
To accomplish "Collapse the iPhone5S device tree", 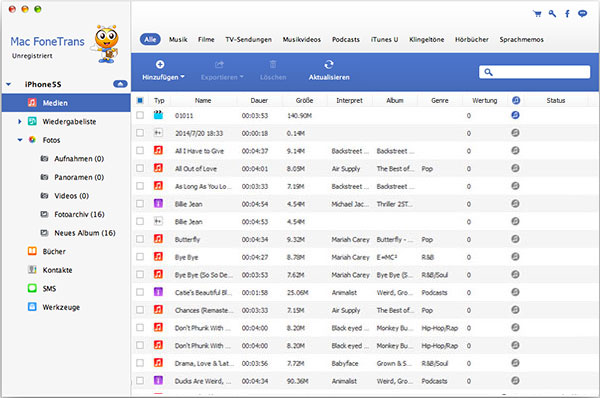I will coord(8,84).
